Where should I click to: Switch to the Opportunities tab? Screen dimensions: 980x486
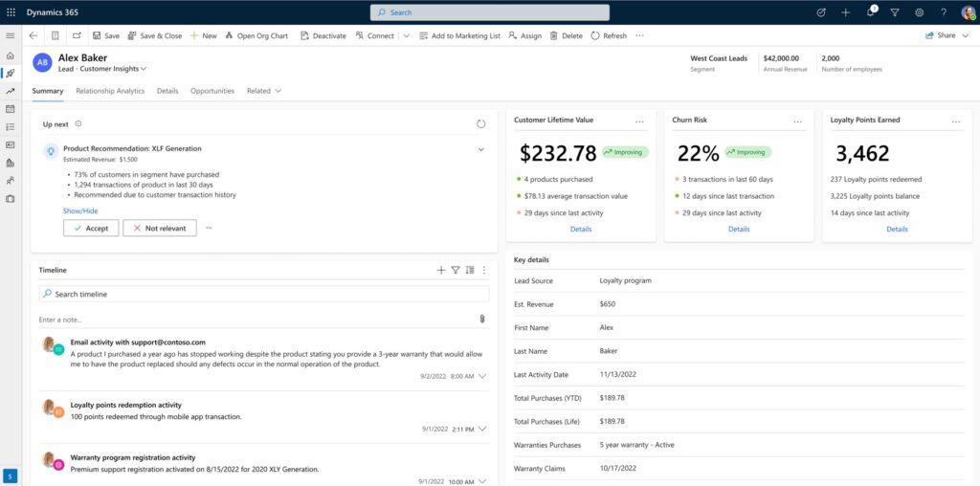coord(212,91)
